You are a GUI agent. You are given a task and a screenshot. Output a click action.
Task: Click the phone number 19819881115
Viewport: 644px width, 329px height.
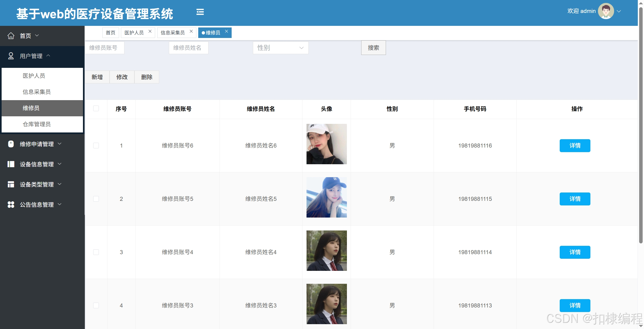point(475,199)
